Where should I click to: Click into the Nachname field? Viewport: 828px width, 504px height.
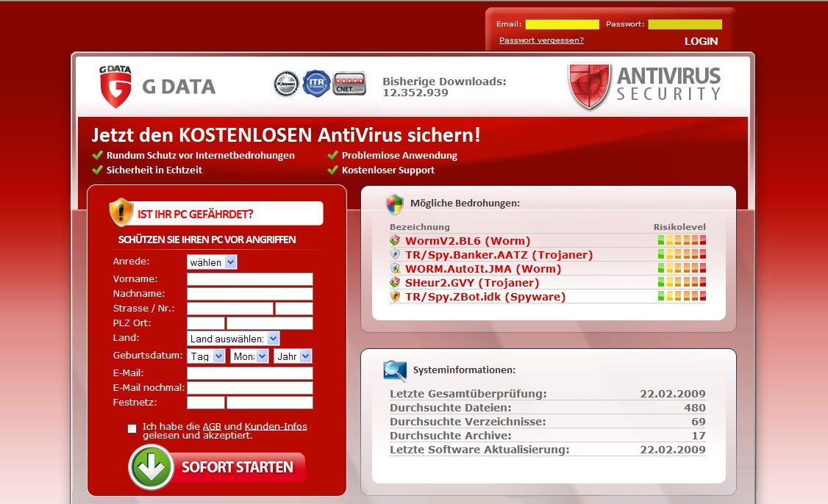coord(250,294)
